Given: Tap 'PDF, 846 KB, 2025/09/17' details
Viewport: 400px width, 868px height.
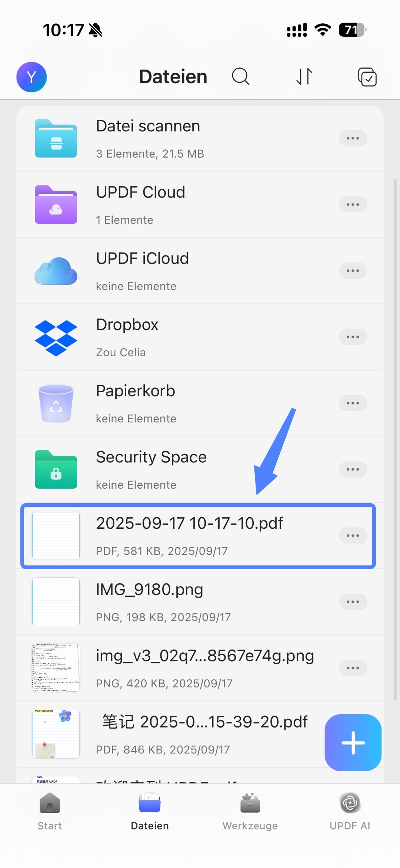Looking at the screenshot, I should tap(163, 749).
